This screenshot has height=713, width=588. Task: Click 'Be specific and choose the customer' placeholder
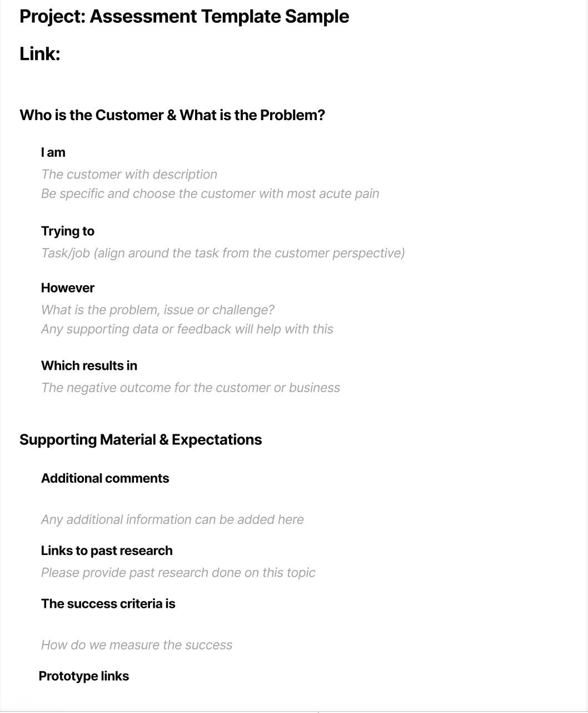[x=210, y=194]
